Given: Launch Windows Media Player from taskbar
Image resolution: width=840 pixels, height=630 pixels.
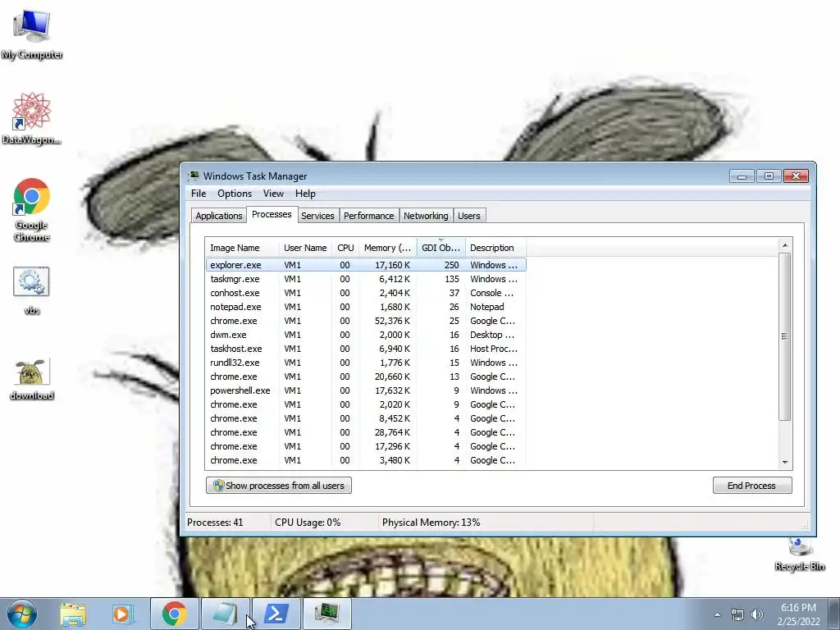Looking at the screenshot, I should 122,614.
